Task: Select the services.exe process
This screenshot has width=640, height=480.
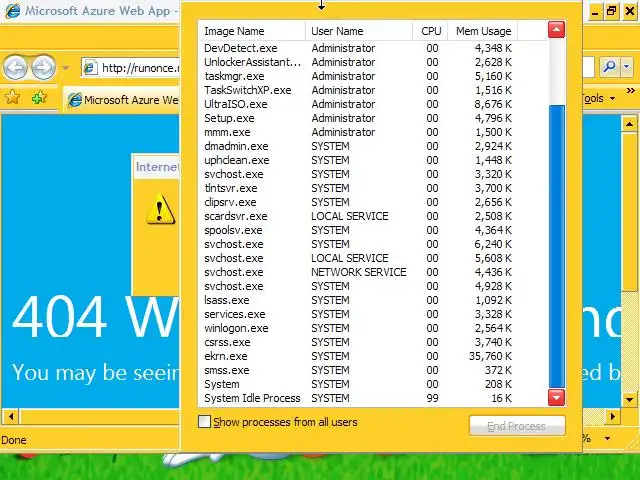Action: [x=358, y=314]
